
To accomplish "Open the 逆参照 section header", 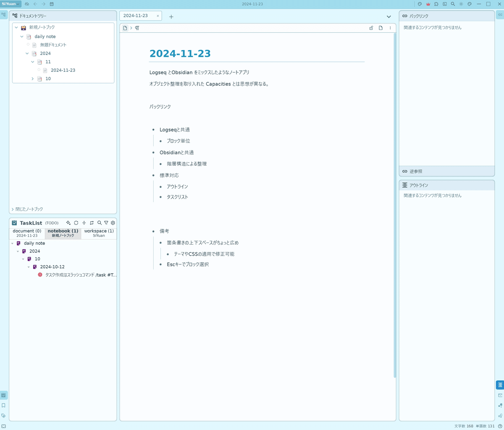I will (x=447, y=171).
